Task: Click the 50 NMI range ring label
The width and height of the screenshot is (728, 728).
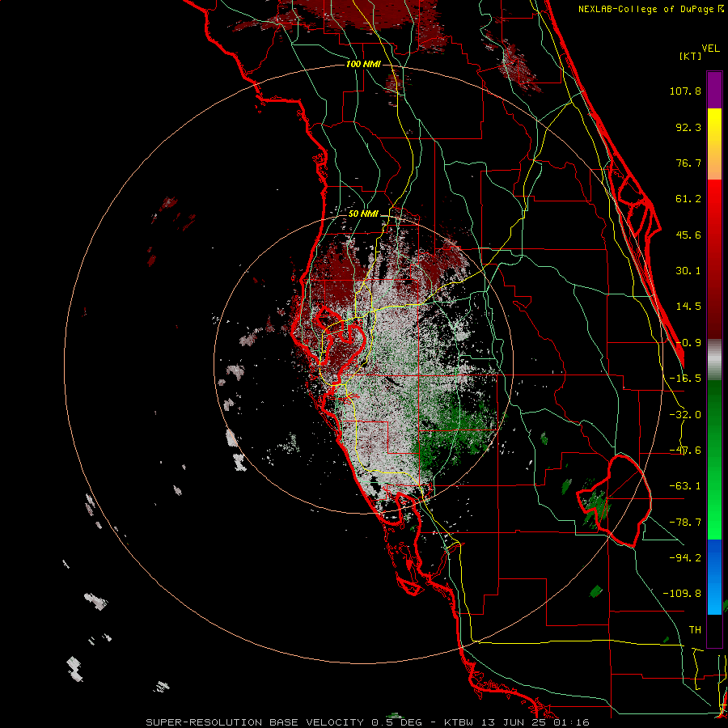Action: click(x=363, y=214)
